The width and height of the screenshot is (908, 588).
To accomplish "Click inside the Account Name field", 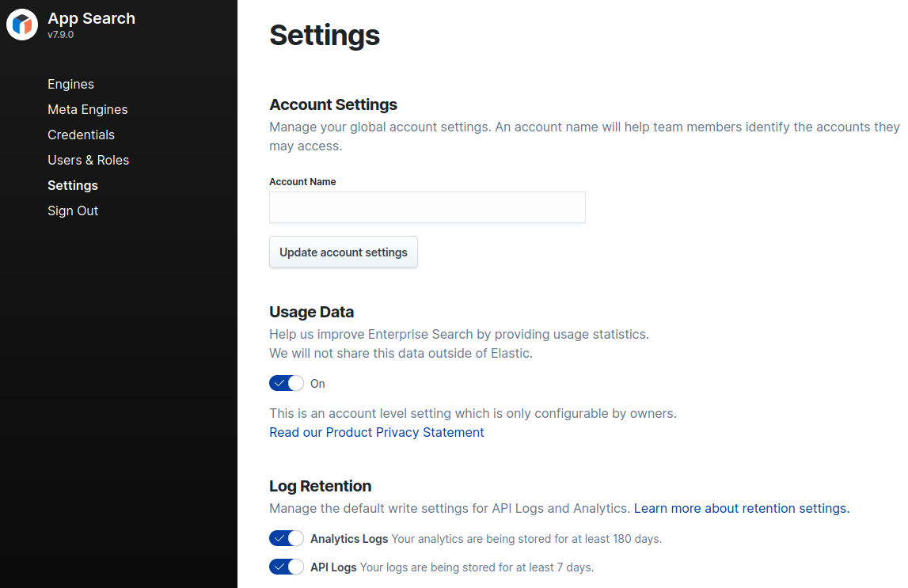I will (x=427, y=207).
